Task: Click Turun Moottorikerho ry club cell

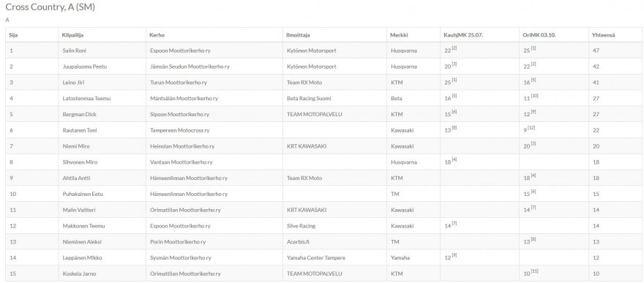Action: click(179, 83)
